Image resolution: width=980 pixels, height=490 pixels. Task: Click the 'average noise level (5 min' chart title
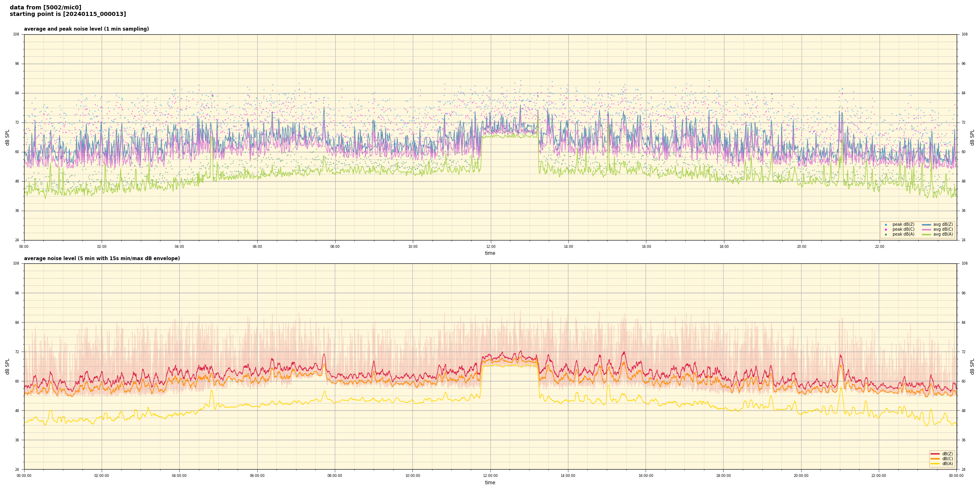pyautogui.click(x=102, y=258)
